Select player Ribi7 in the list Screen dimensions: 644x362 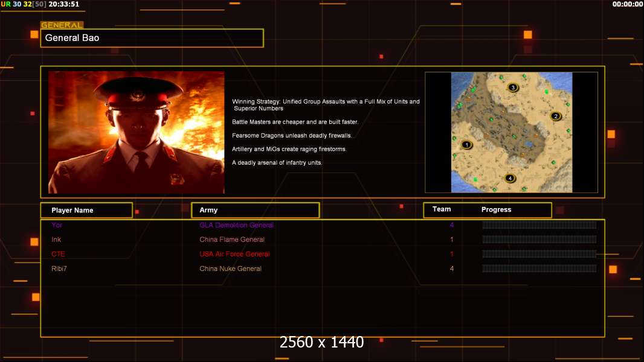[x=59, y=268]
